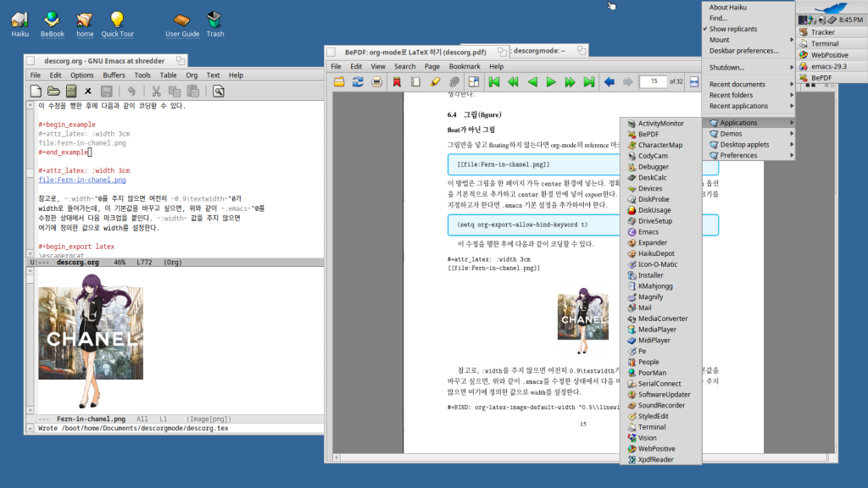
Task: Open the Org menu in Emacs
Action: tap(192, 75)
